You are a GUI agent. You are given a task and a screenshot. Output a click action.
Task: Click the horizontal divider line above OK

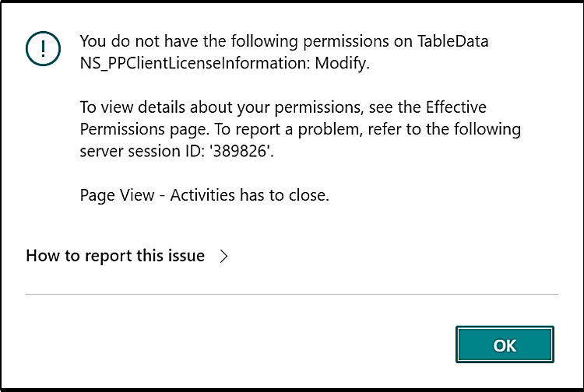click(292, 294)
